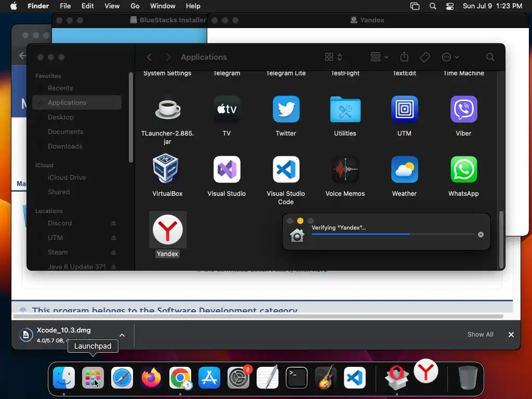Open the Group By dropdown in Finder
532x399 pixels.
pyautogui.click(x=379, y=57)
